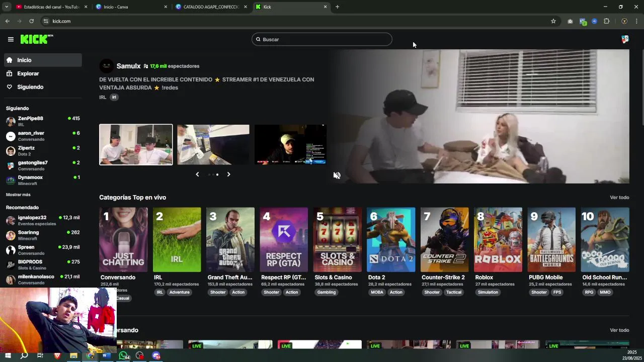
Task: Select first featured stream thumbnail
Action: point(136,145)
